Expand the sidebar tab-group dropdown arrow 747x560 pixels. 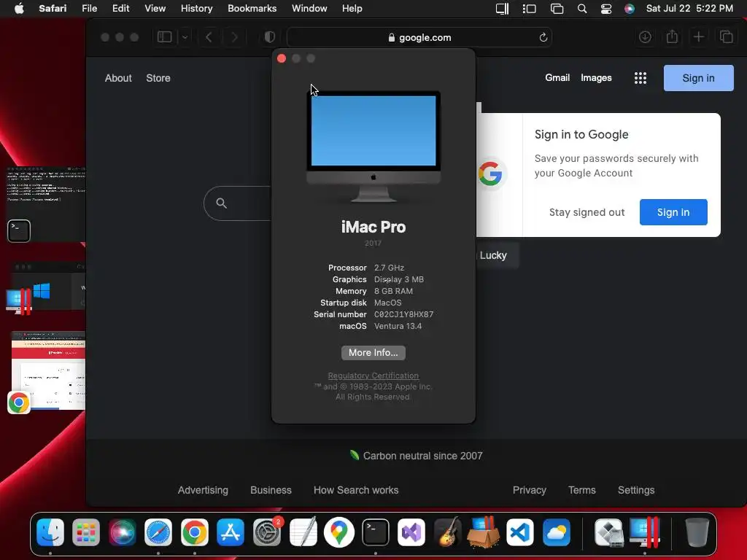click(185, 37)
